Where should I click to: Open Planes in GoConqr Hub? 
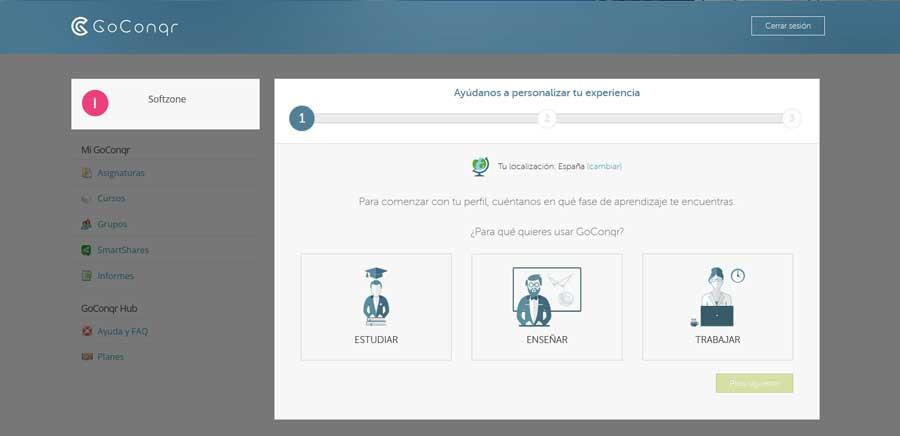point(110,357)
